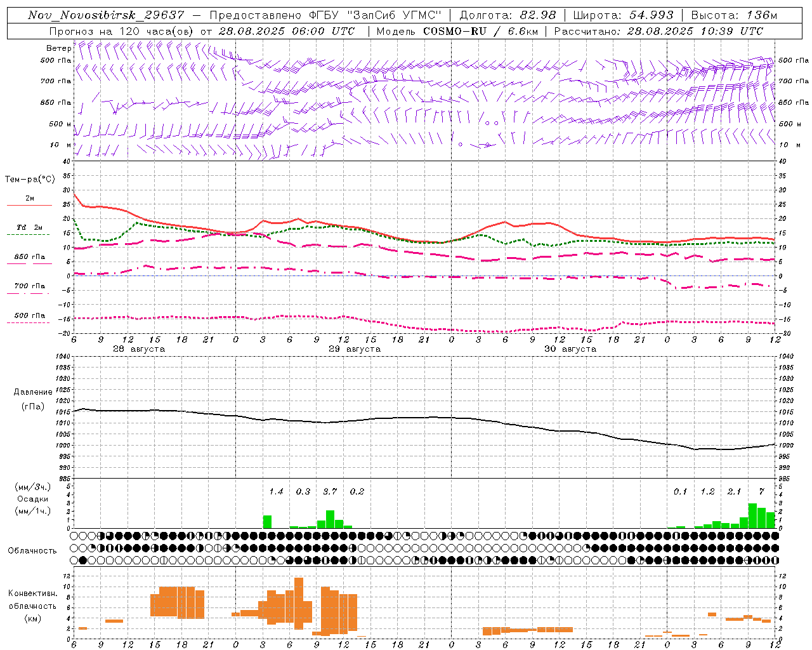Click the "Осадки" precipitation label
Viewport: 812px width, 650px height.
[x=33, y=499]
